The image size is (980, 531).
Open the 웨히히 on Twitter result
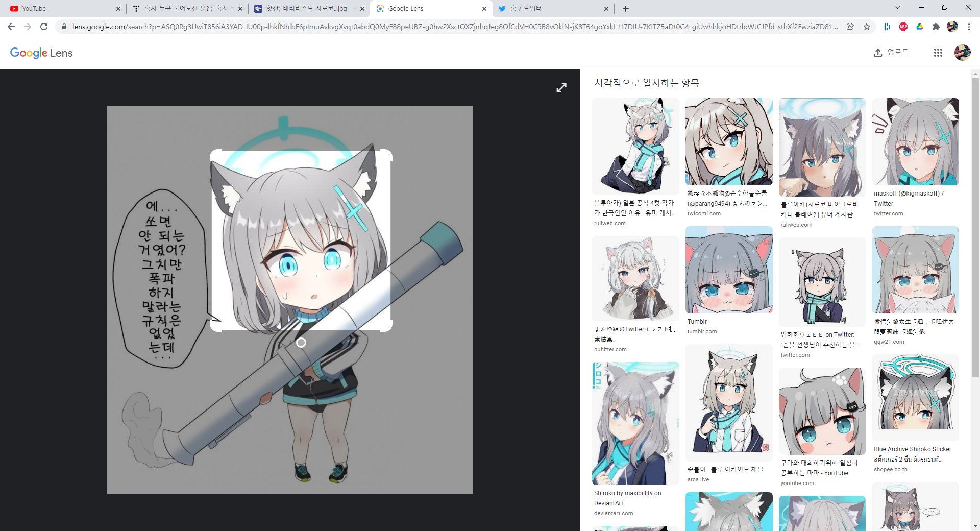pos(820,340)
